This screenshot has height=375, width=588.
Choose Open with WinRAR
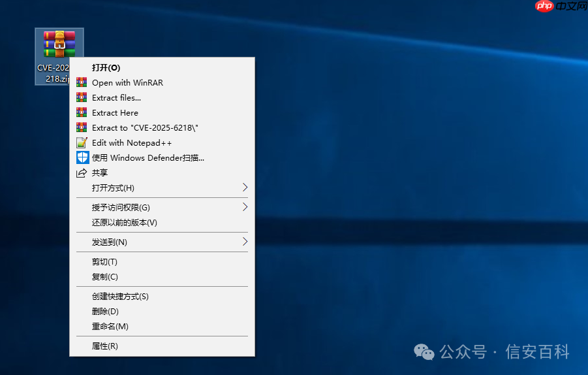coord(162,82)
